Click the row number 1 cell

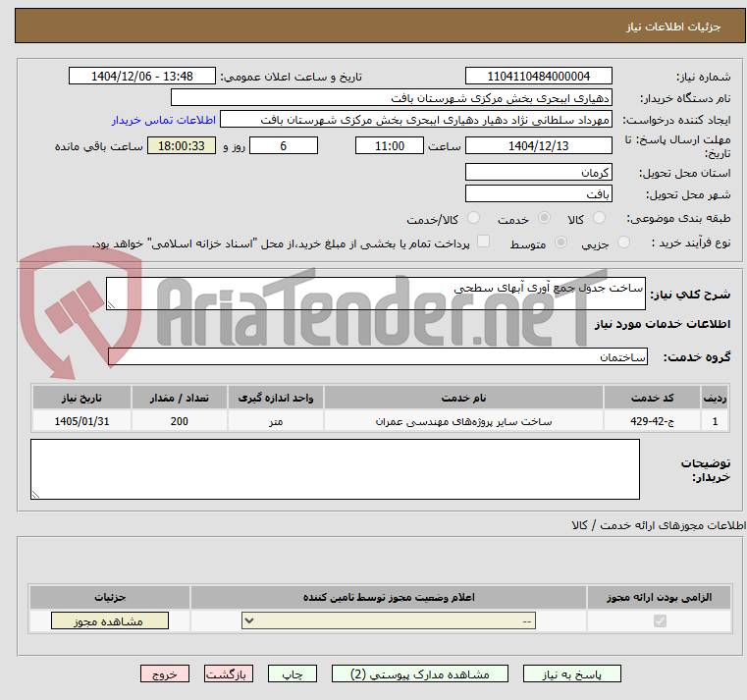(715, 421)
